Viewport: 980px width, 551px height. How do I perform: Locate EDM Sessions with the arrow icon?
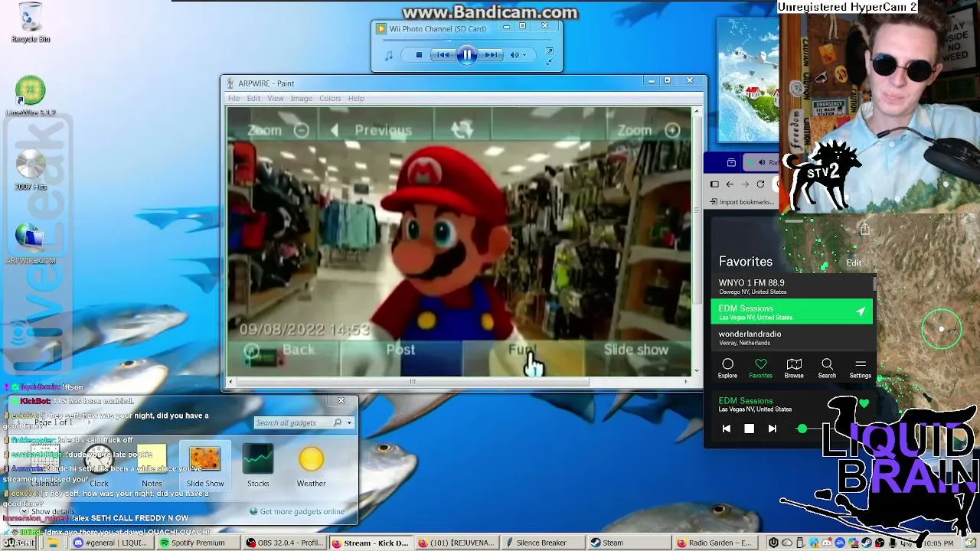pyautogui.click(x=861, y=311)
